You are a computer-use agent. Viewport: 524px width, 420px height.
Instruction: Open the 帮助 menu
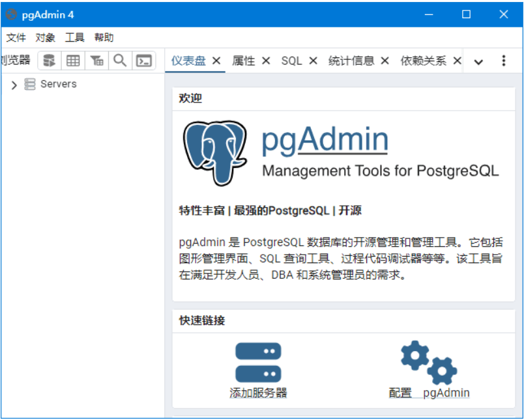pyautogui.click(x=104, y=38)
